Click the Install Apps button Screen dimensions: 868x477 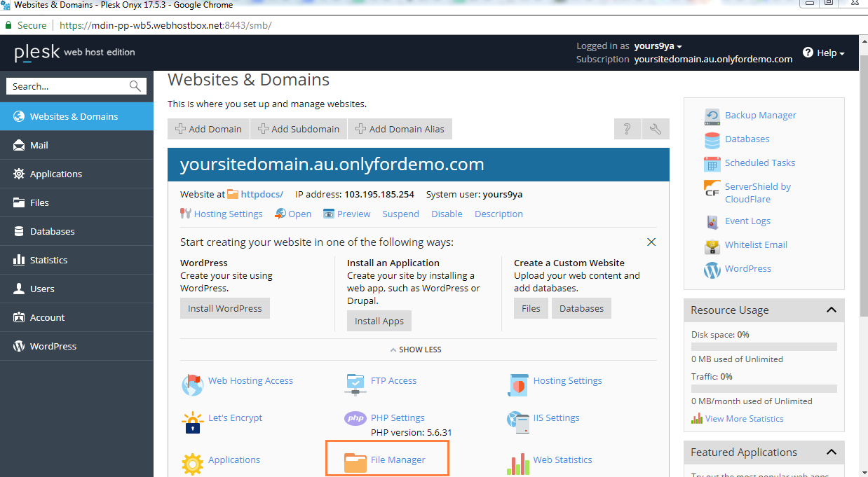pos(379,321)
